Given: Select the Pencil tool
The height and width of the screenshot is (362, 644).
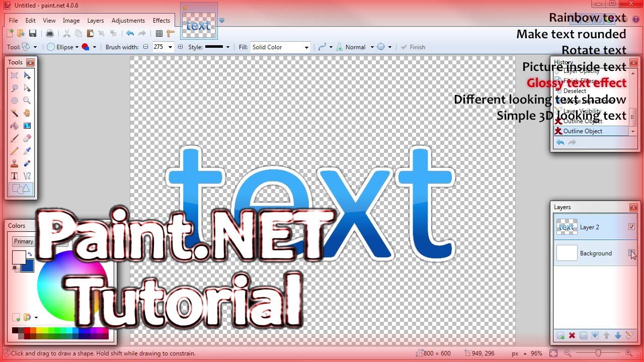Looking at the screenshot, I should 15,151.
